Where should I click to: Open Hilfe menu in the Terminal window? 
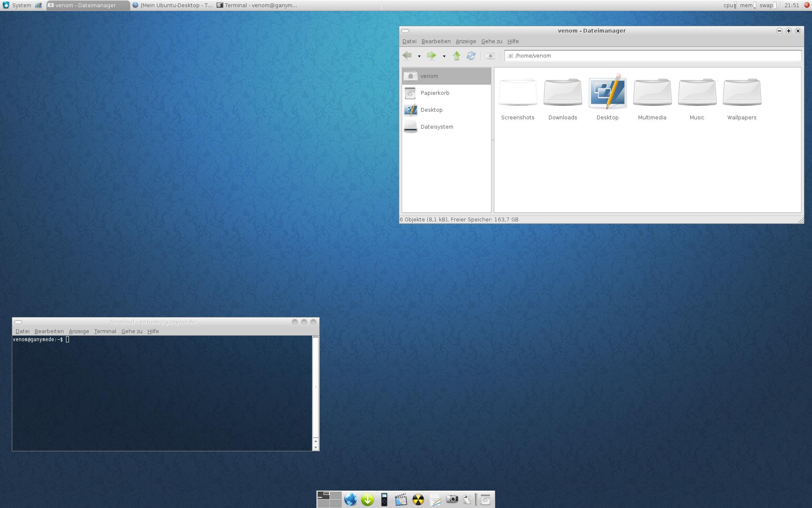[153, 331]
